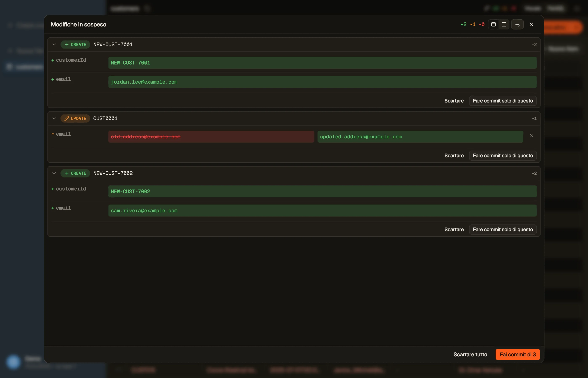Click the email label under NEW-CUST-7002
The image size is (588, 378).
coord(63,208)
